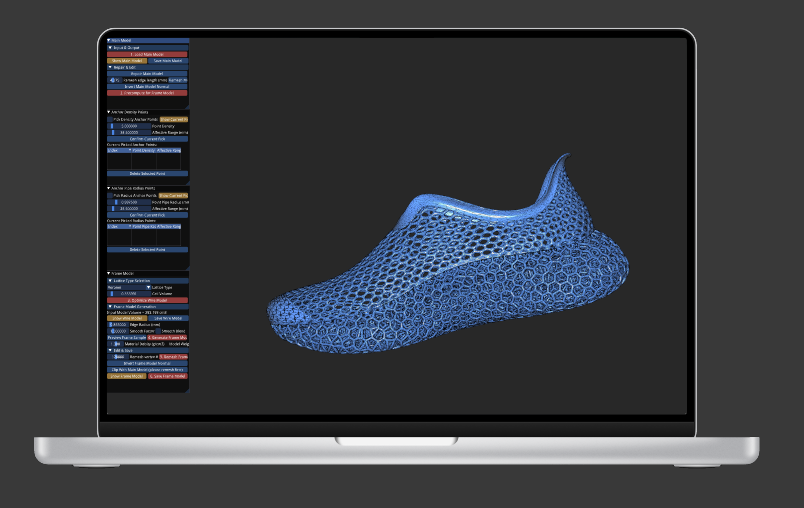Image resolution: width=804 pixels, height=508 pixels.
Task: Click the Precompute for Frame Model button
Action: (147, 93)
